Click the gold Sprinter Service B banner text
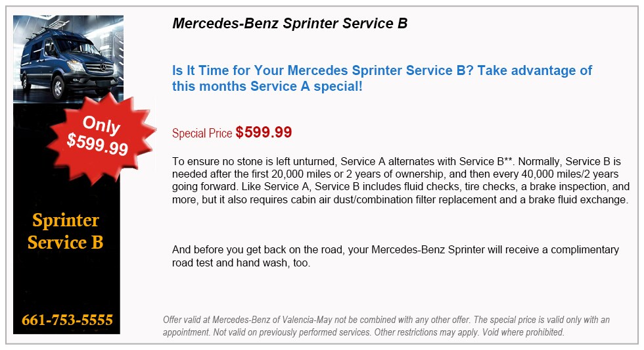 (x=66, y=231)
